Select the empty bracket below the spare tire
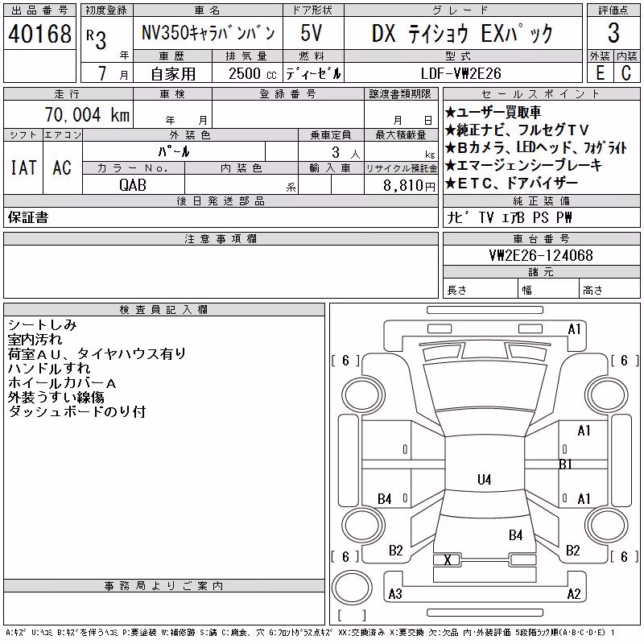The height and width of the screenshot is (644, 644). click(x=352, y=615)
